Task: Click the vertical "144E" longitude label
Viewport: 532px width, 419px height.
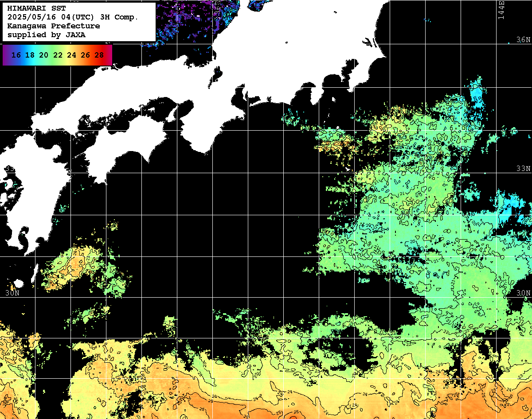Action: click(x=501, y=10)
